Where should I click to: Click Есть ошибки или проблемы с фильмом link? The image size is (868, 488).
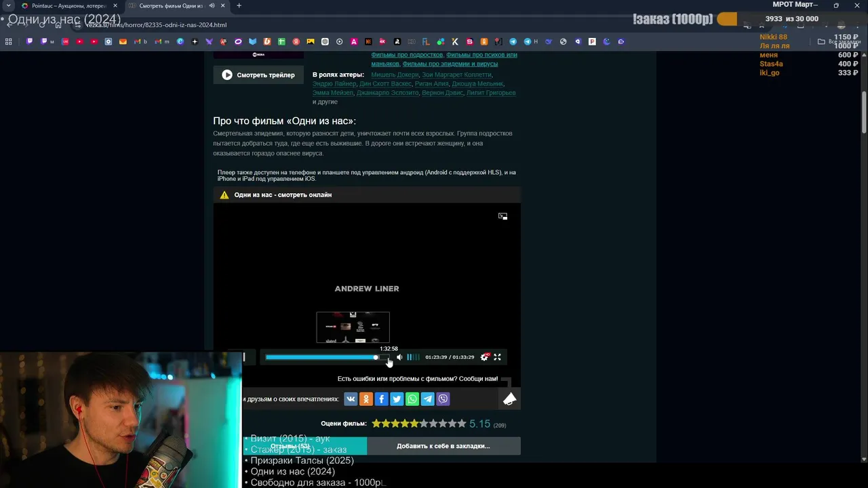point(418,379)
